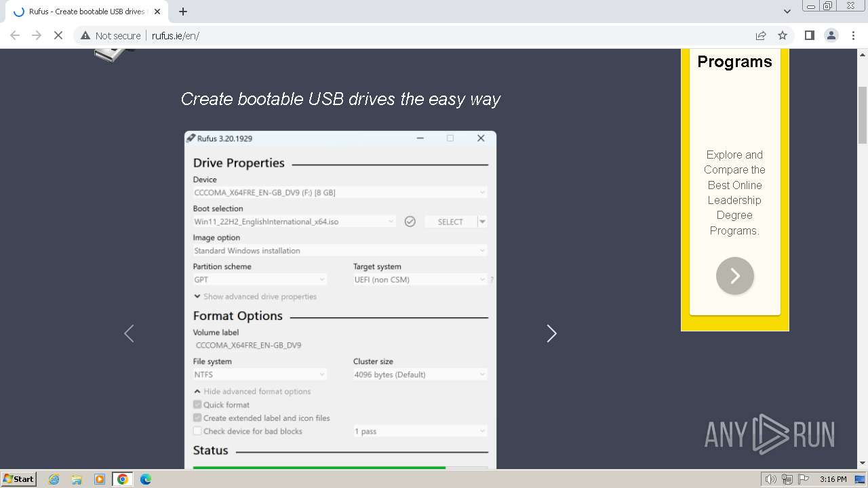The width and height of the screenshot is (868, 488).
Task: Open File Explorer from taskbar
Action: (x=77, y=479)
